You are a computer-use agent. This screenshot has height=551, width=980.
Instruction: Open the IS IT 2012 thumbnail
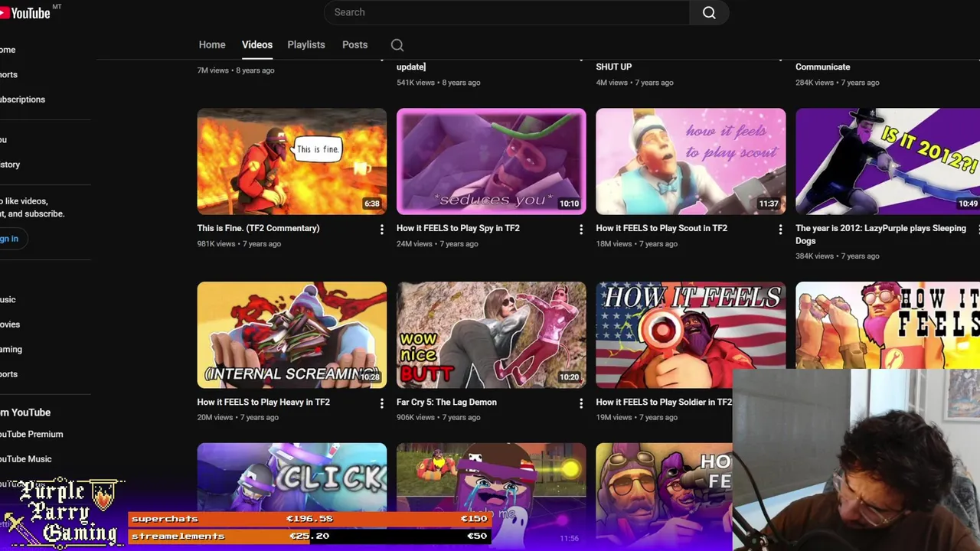pyautogui.click(x=887, y=161)
